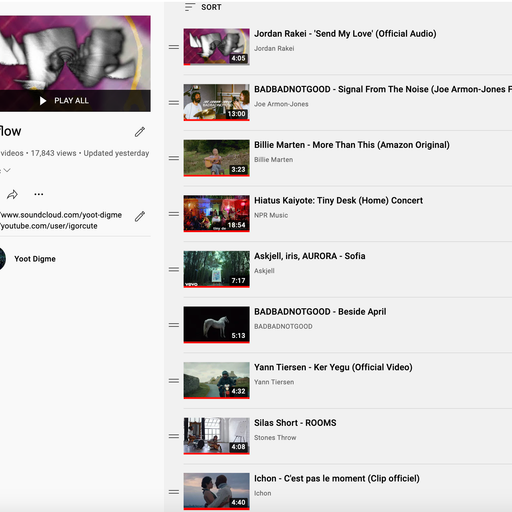
Task: Visit the Joe Armon-Jones channel link
Action: 281,104
